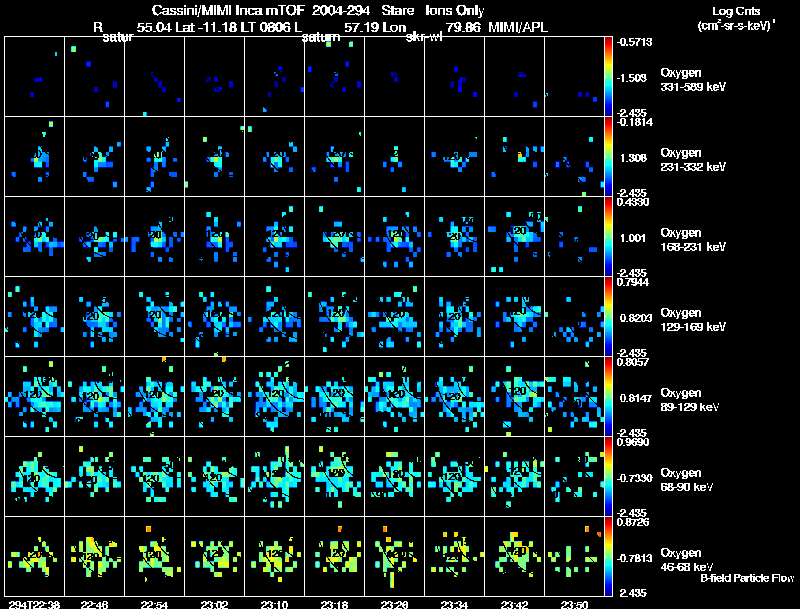This screenshot has width=800, height=609.
Task: Click the 0.4330 colorbar value
Action: (633, 202)
